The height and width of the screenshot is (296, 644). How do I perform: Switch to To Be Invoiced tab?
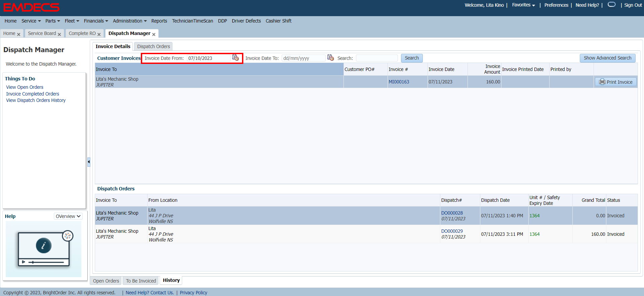(x=141, y=281)
